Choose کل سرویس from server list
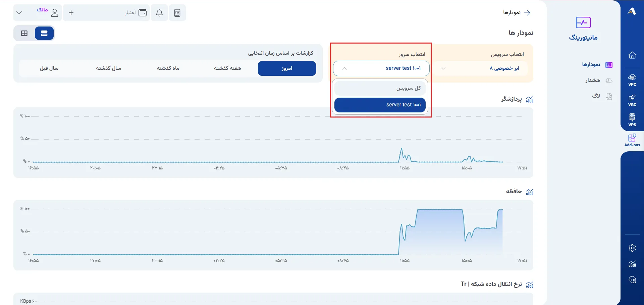Viewport: 644px width, 305px height. (380, 88)
